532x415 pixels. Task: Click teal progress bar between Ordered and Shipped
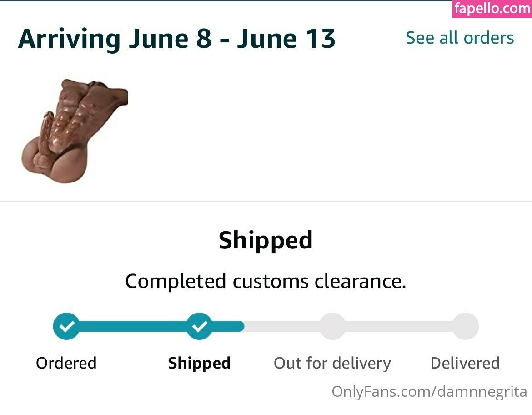[x=133, y=326]
